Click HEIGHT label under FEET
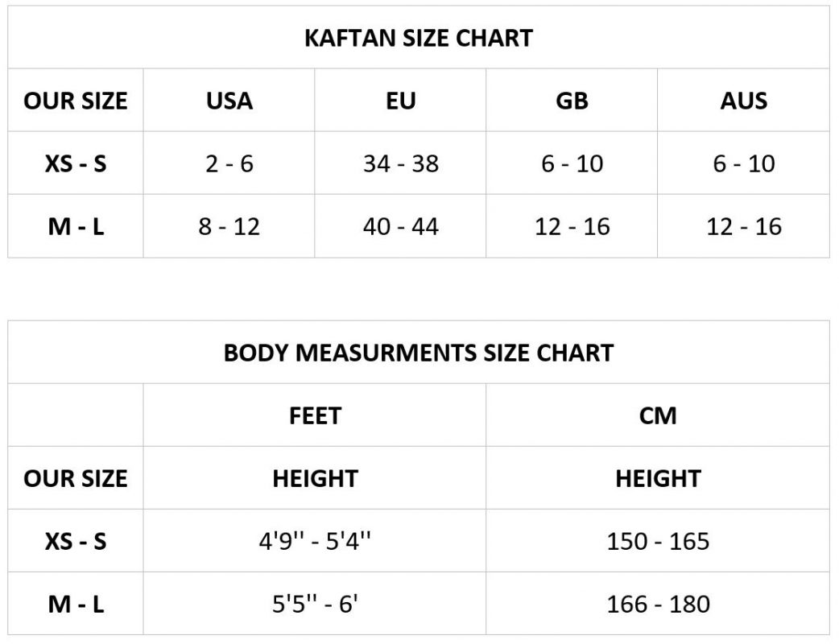839x644 pixels. click(315, 478)
